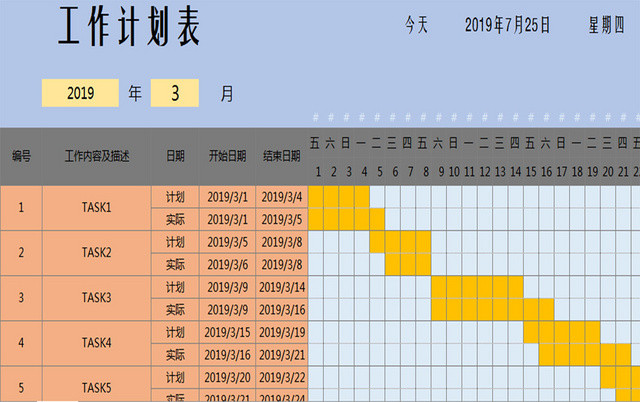The image size is (640, 402).
Task: Click the 月 label beside the month cell
Action: click(x=227, y=93)
